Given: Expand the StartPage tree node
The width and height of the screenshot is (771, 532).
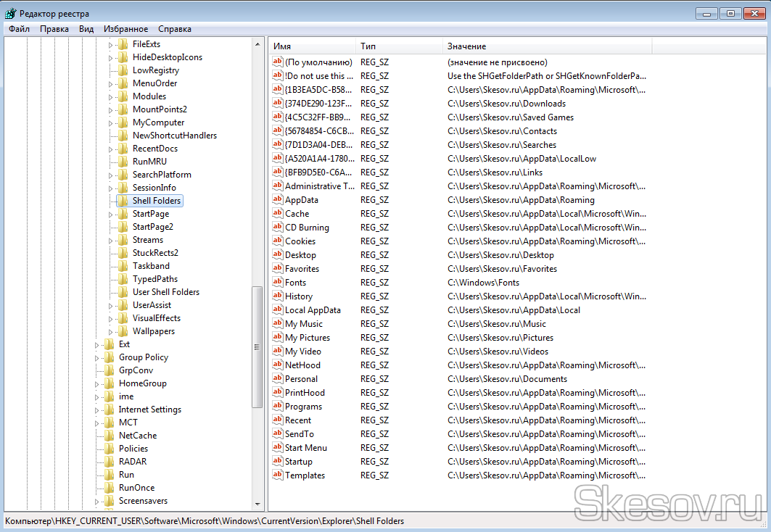Looking at the screenshot, I should tap(111, 214).
